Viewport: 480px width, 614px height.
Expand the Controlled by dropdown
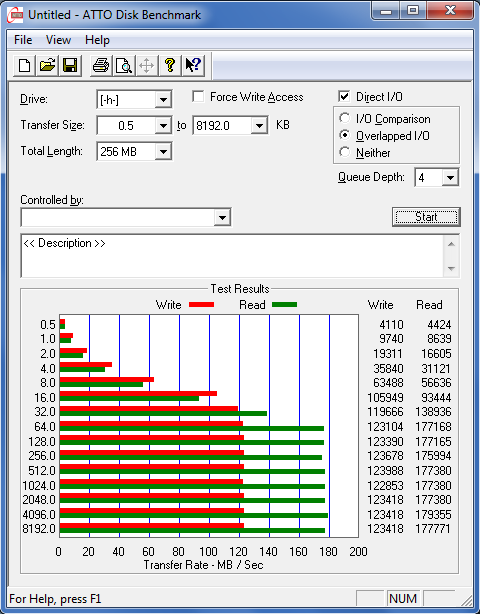(222, 217)
